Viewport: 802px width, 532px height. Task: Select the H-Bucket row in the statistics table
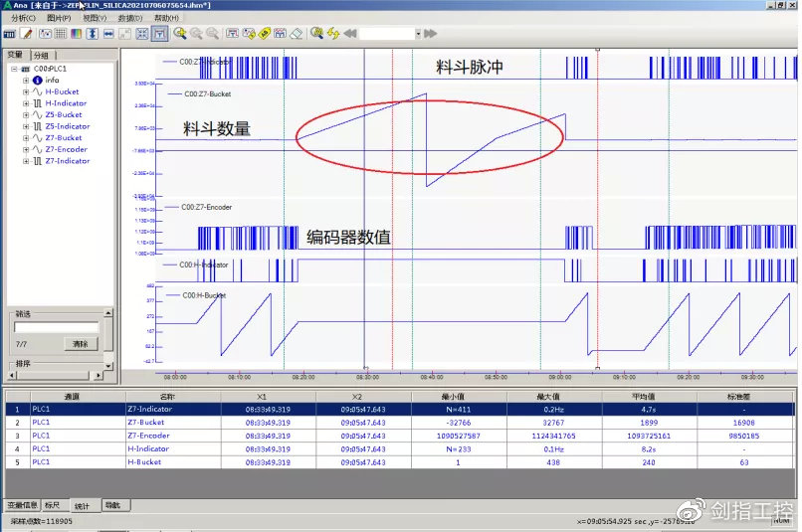(x=399, y=462)
